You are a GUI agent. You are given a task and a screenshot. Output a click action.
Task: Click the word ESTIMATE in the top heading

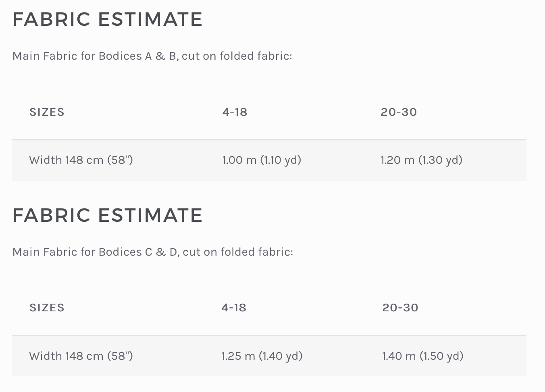click(x=150, y=19)
